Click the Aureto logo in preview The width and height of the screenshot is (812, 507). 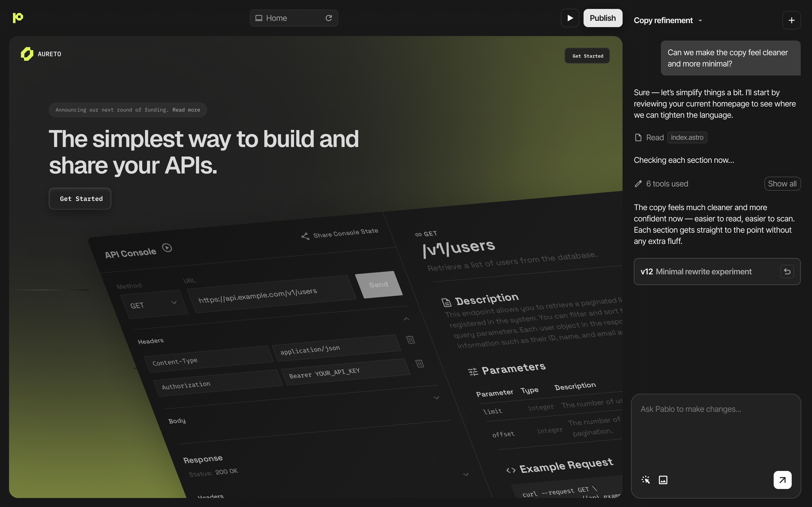[27, 54]
